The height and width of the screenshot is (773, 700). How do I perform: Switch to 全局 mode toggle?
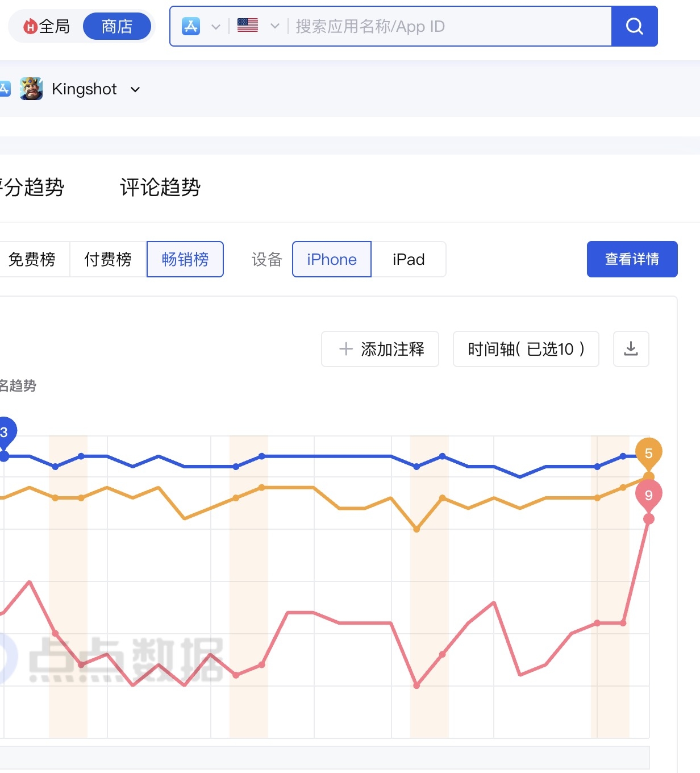(48, 26)
